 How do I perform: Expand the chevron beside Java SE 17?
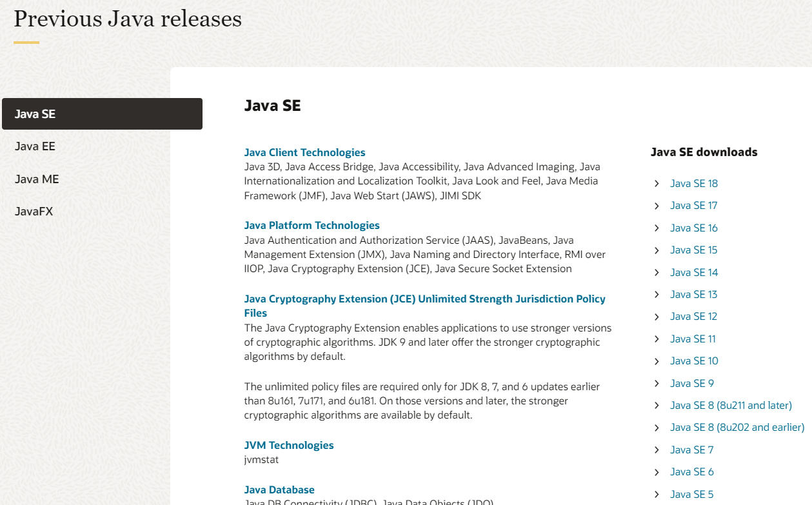[x=657, y=206]
